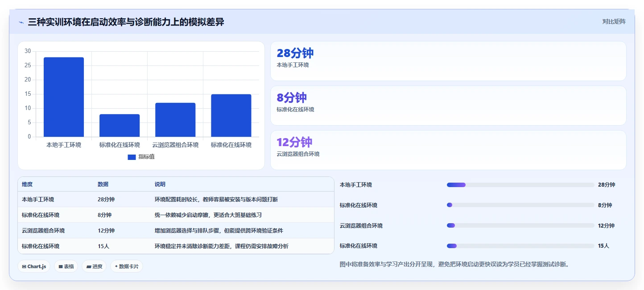Viewport: 644px width, 290px height.
Task: Click the y-axis tick label 30
Action: (28, 51)
